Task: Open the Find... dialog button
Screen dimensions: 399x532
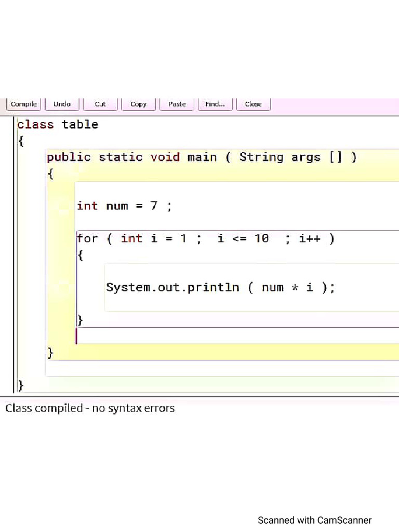Action: (x=215, y=104)
